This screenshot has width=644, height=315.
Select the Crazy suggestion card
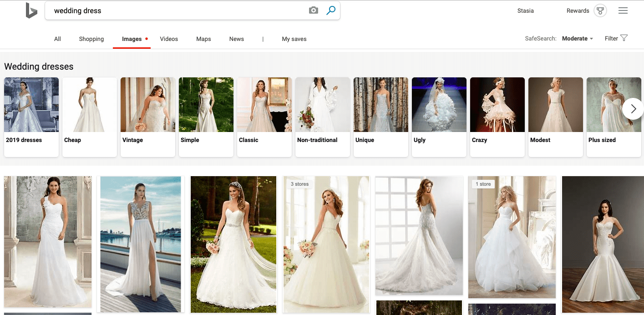[x=497, y=117]
